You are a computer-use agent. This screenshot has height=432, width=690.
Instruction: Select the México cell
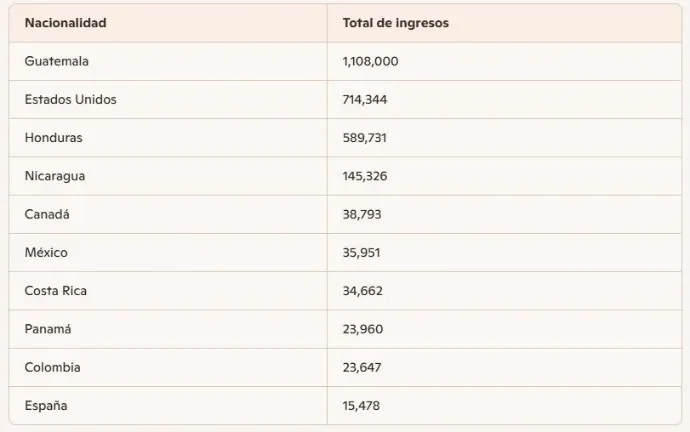tap(46, 253)
